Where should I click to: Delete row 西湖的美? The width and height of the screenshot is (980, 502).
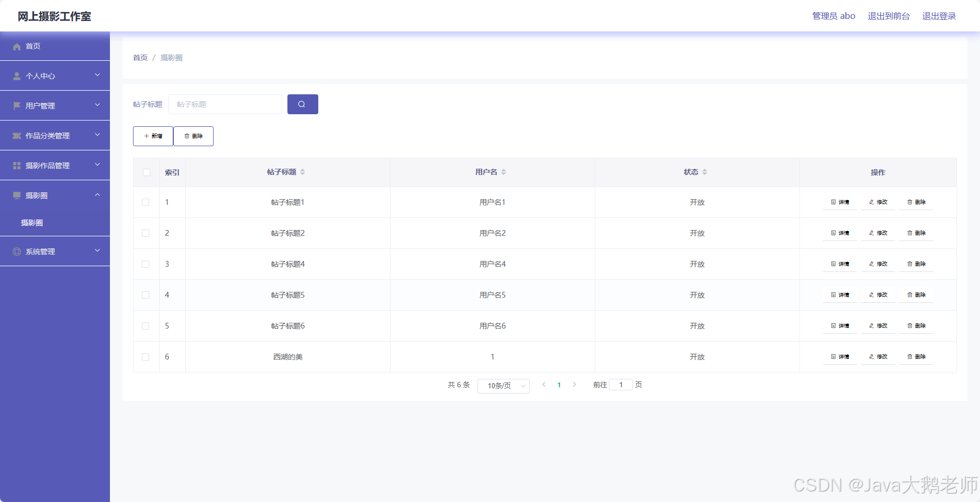[x=916, y=357]
